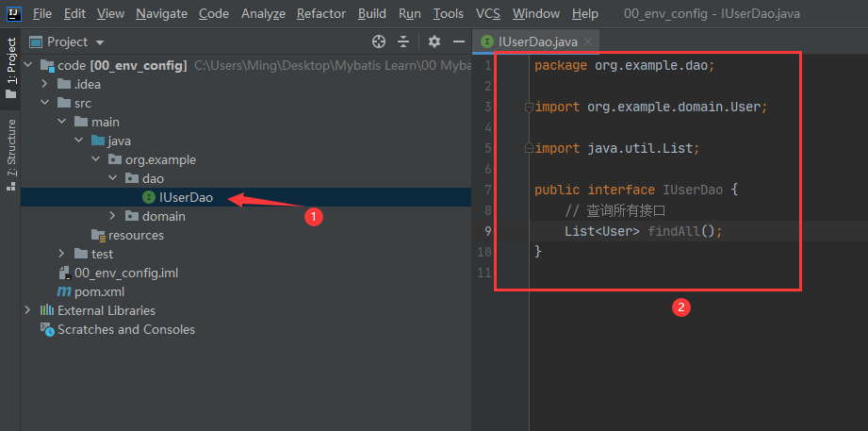
Task: Click line number 9 in gutter
Action: click(487, 231)
